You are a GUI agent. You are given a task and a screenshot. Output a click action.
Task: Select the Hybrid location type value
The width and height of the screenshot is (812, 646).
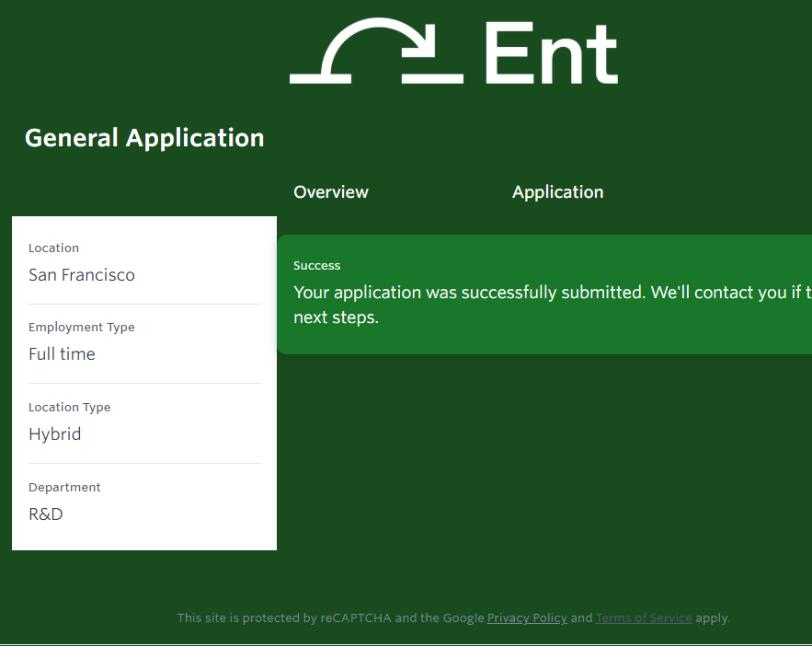[54, 434]
